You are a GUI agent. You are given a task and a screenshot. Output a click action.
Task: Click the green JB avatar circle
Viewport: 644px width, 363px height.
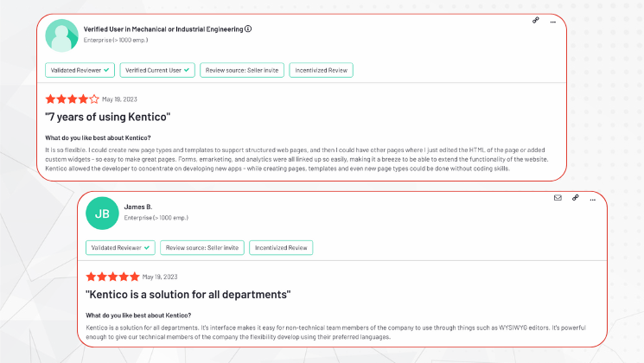click(102, 212)
